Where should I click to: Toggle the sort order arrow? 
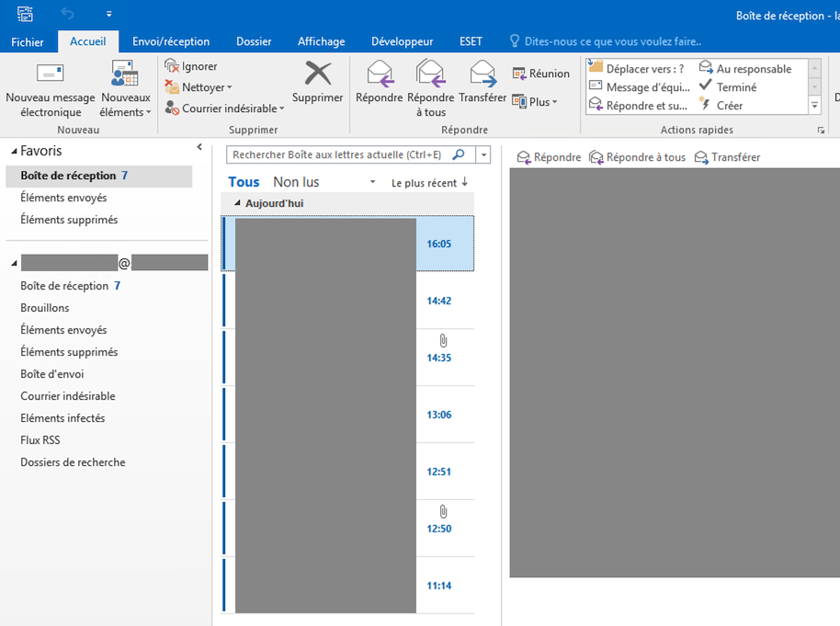click(x=464, y=182)
